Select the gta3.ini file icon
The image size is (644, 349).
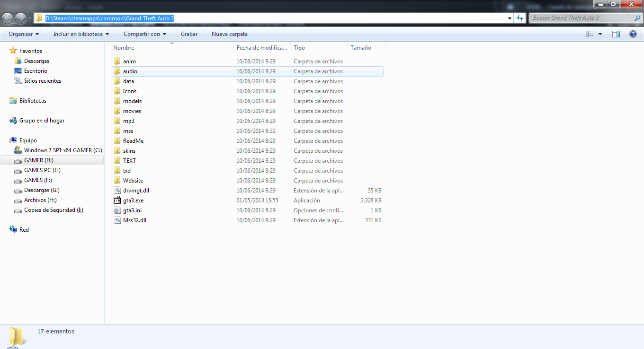117,210
